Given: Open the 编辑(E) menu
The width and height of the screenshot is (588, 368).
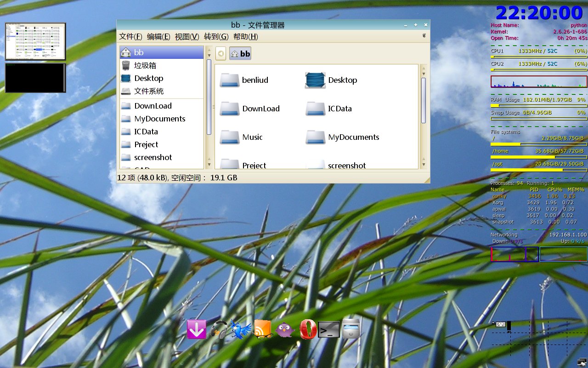Looking at the screenshot, I should [x=158, y=37].
